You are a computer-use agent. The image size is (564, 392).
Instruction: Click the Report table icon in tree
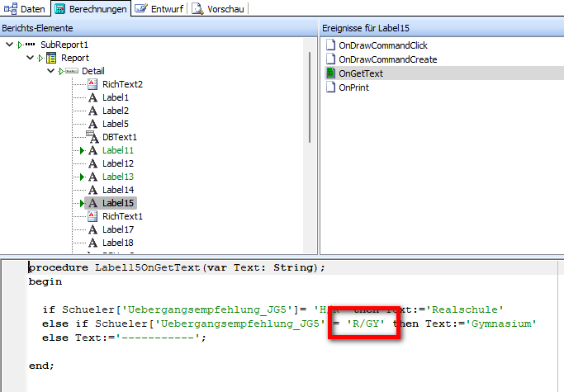click(x=51, y=58)
